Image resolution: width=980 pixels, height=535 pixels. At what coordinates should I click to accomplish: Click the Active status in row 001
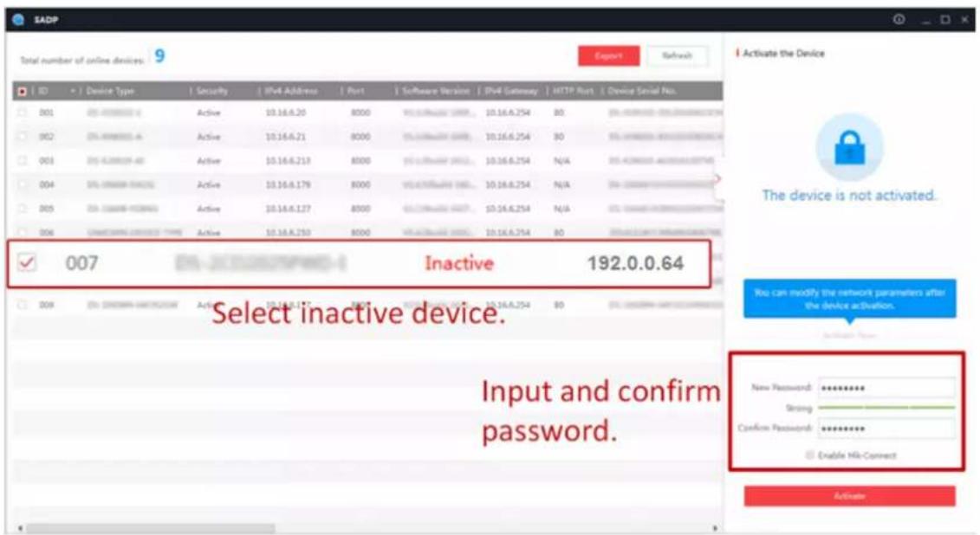tap(209, 113)
